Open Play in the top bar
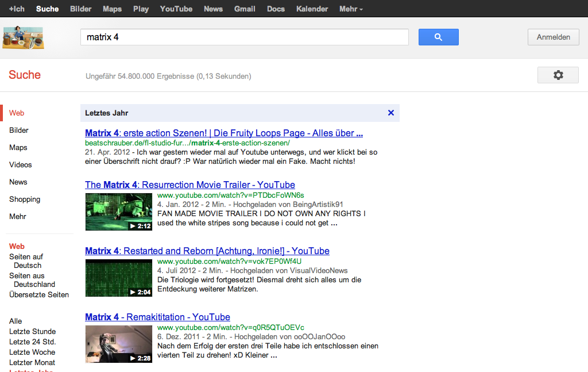Image resolution: width=588 pixels, height=372 pixels. point(141,9)
